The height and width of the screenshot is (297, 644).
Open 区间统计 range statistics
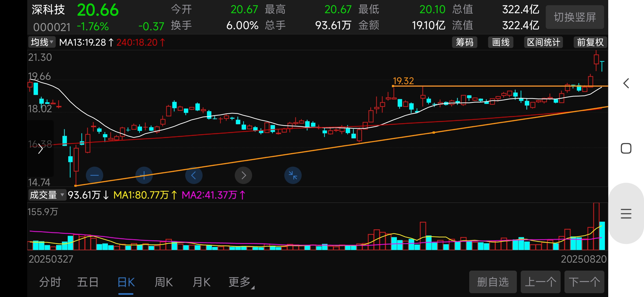(x=544, y=42)
